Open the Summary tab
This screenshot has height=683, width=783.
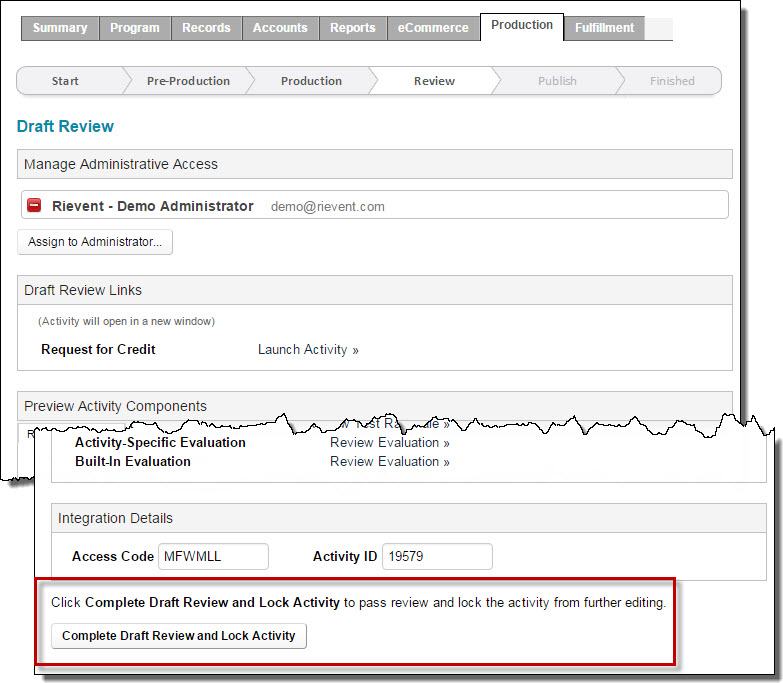pos(60,28)
